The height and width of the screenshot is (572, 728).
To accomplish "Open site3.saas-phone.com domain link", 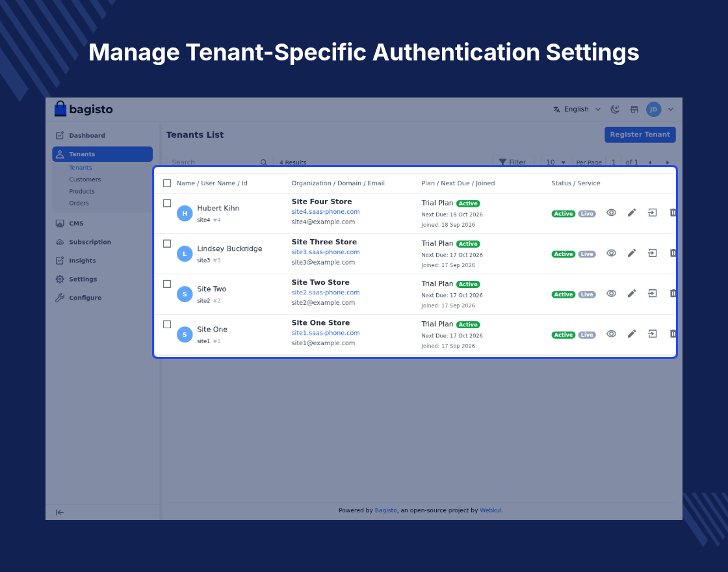I will point(326,252).
